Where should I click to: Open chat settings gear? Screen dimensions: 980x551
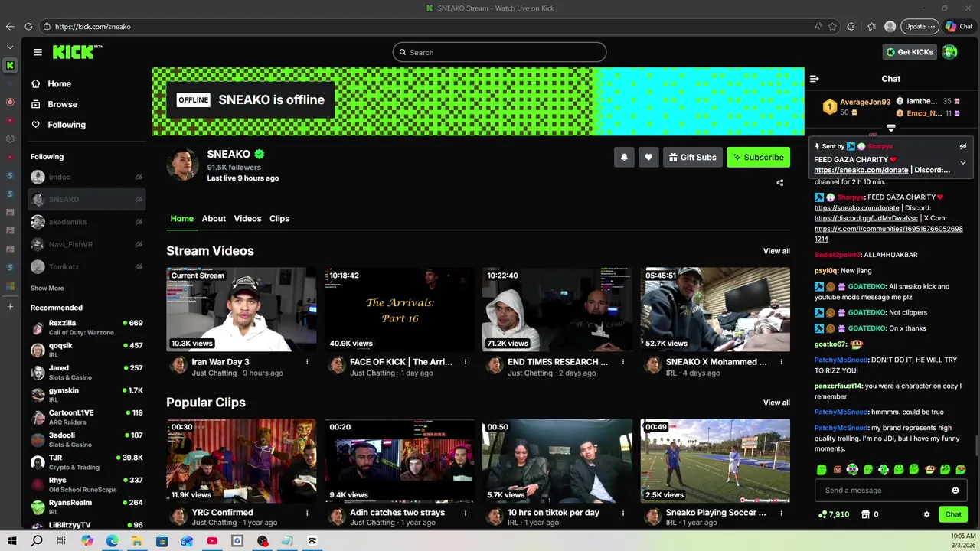926,514
